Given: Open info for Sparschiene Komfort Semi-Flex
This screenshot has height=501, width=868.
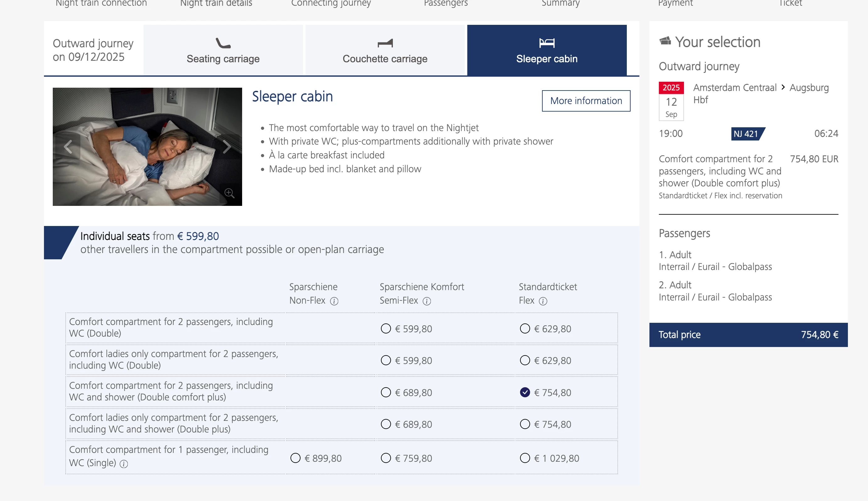Looking at the screenshot, I should pos(426,301).
